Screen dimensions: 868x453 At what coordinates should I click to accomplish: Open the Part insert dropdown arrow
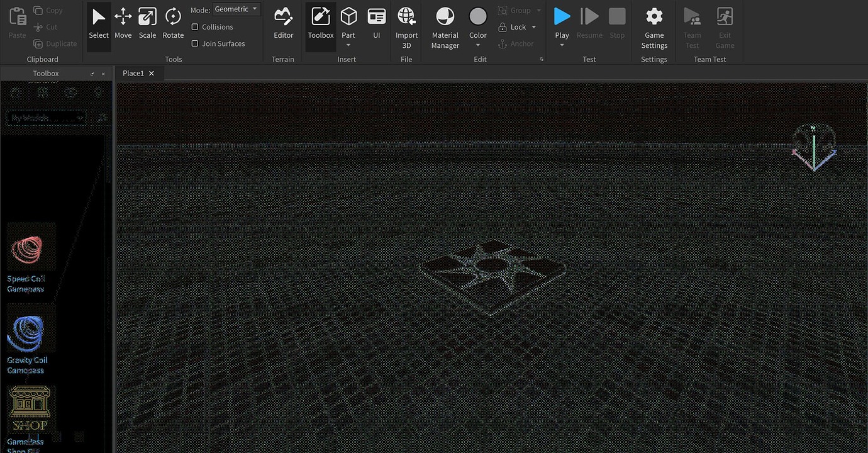coord(348,45)
